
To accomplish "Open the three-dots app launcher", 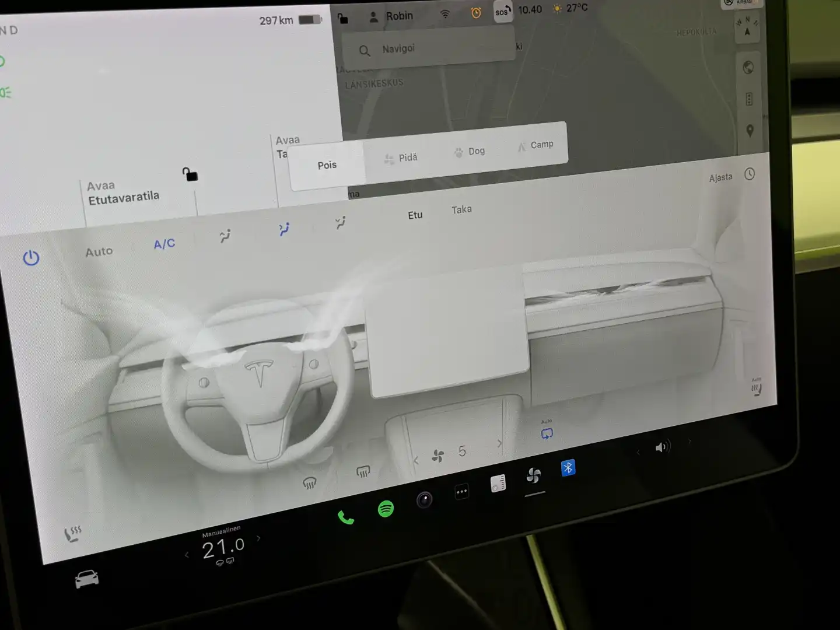I will point(461,492).
